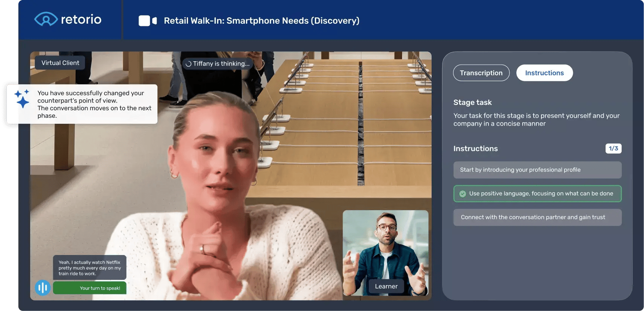Click the 'successfully changed' notification message

click(94, 104)
